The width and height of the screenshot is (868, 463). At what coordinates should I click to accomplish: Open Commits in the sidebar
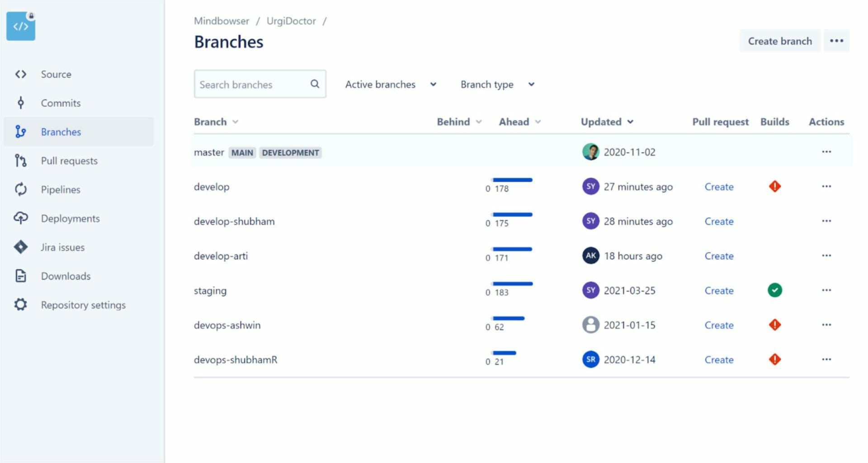[79, 103]
